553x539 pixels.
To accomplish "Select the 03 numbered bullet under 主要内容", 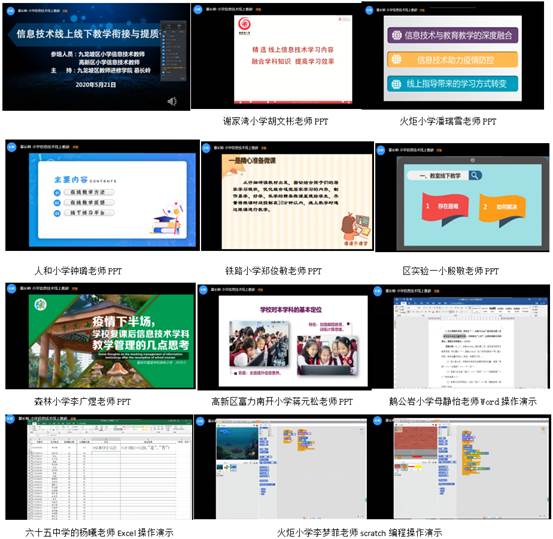I will click(57, 213).
